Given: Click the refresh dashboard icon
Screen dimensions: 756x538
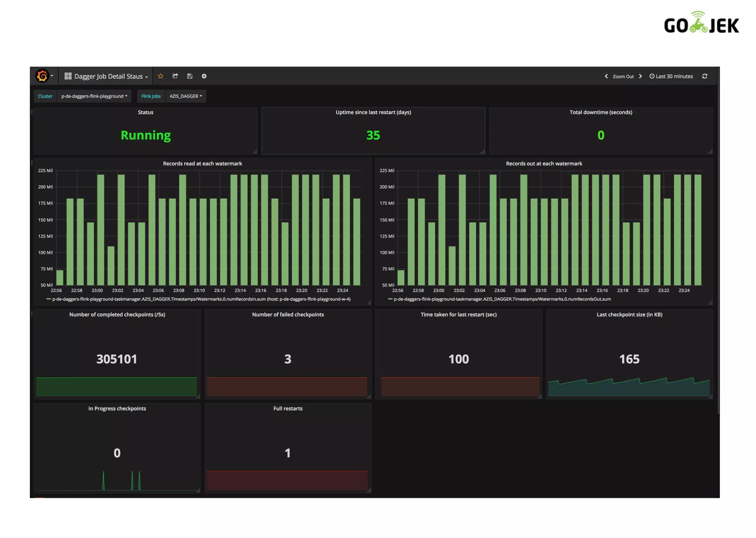Looking at the screenshot, I should coord(705,76).
